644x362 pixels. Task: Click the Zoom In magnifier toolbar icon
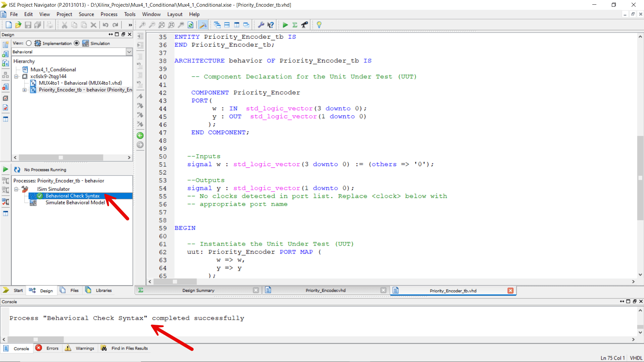[x=143, y=24]
